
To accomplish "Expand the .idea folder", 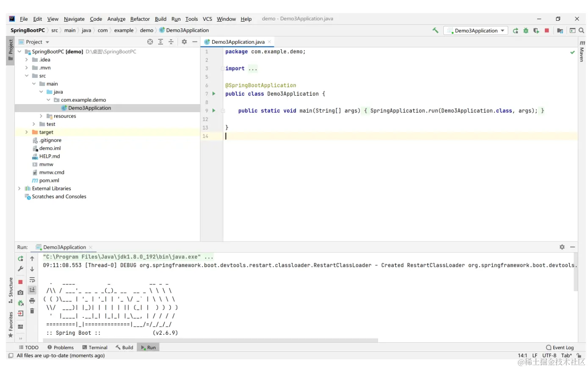I will click(x=27, y=60).
